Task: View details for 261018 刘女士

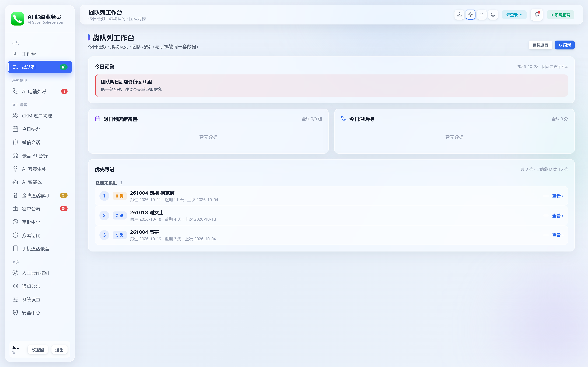Action: tap(558, 216)
